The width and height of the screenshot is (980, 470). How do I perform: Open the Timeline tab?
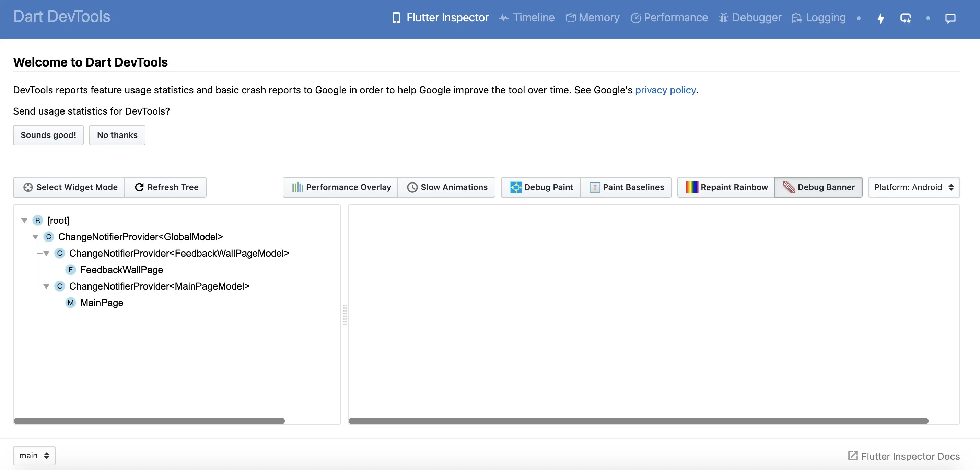pyautogui.click(x=527, y=17)
